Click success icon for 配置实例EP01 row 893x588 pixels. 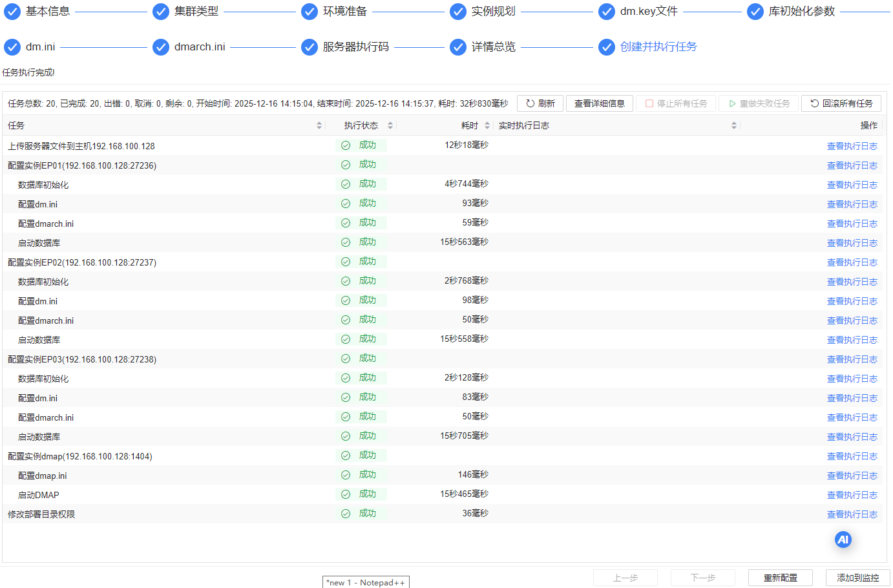click(x=346, y=165)
